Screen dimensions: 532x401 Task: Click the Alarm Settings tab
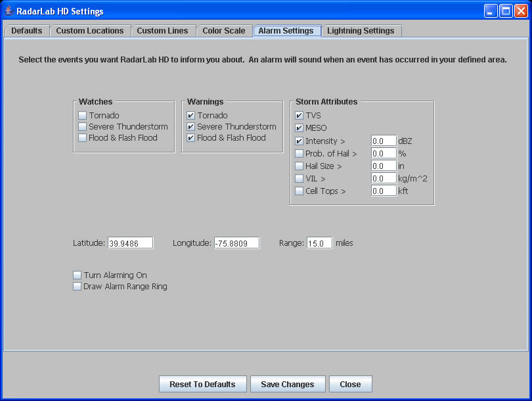point(286,30)
